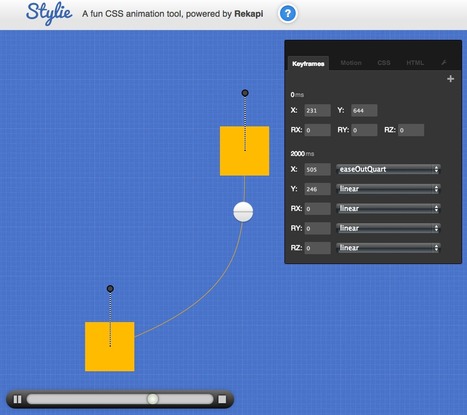Click the timeline scrubber handle
Viewport: 467px width, 415px height.
[153, 399]
